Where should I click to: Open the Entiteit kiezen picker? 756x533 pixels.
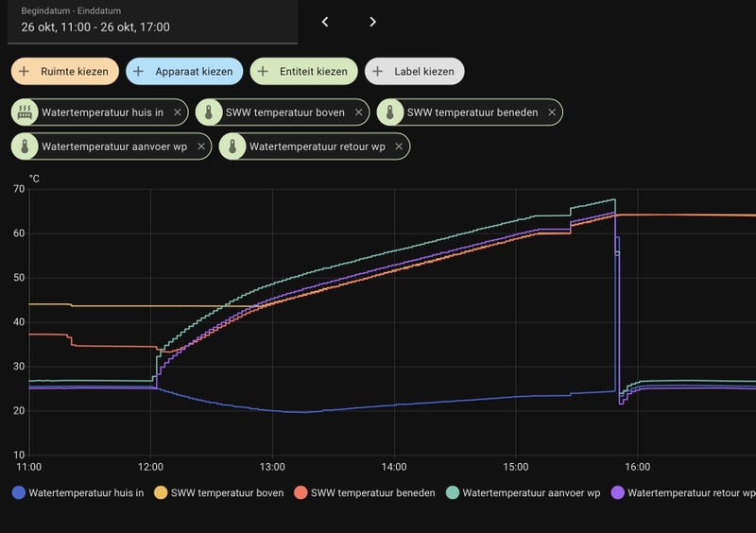click(x=304, y=71)
